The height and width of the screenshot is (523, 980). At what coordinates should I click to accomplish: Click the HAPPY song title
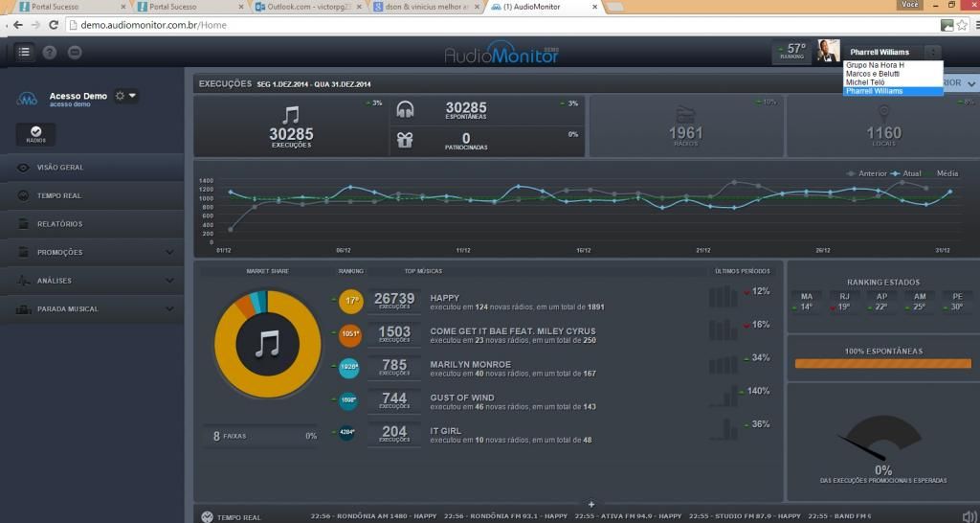pos(446,299)
